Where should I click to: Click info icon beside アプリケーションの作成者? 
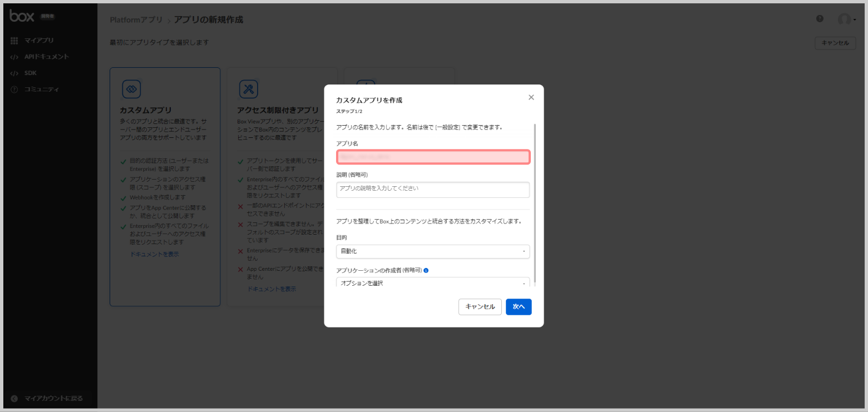tap(426, 270)
